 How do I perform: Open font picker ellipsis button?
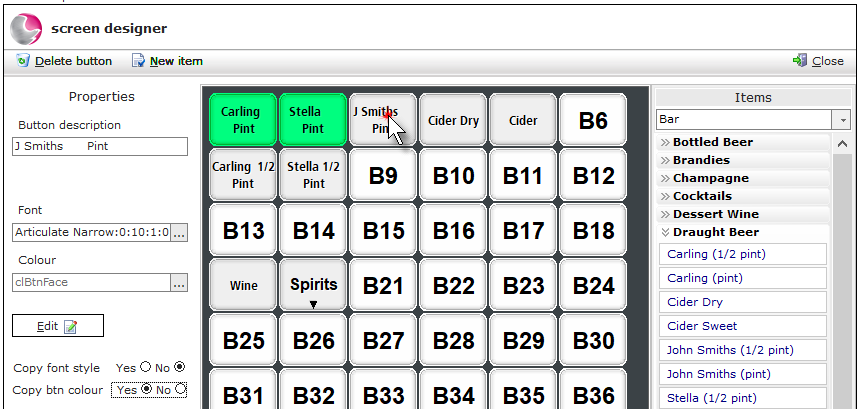pyautogui.click(x=180, y=233)
